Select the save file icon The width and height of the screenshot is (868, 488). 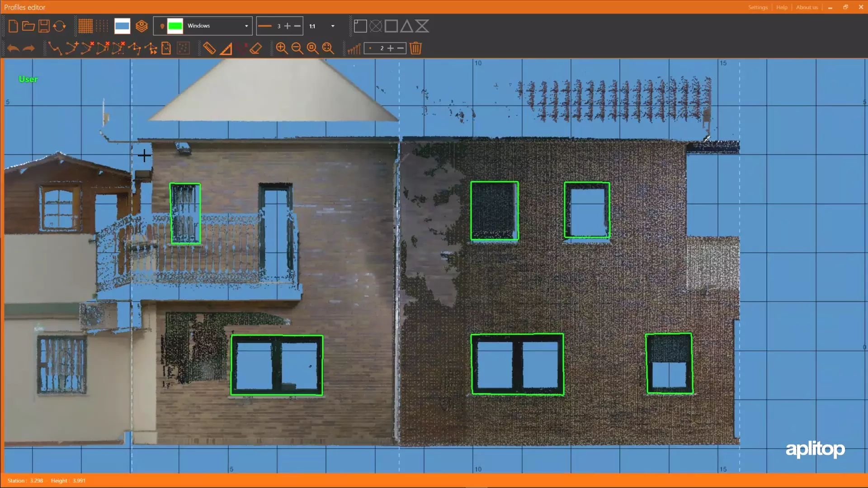pos(43,26)
